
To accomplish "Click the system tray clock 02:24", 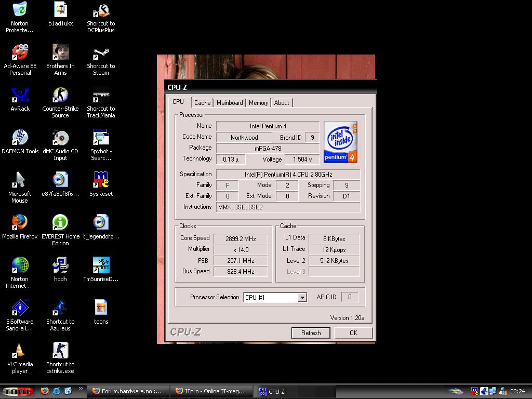I will point(517,392).
